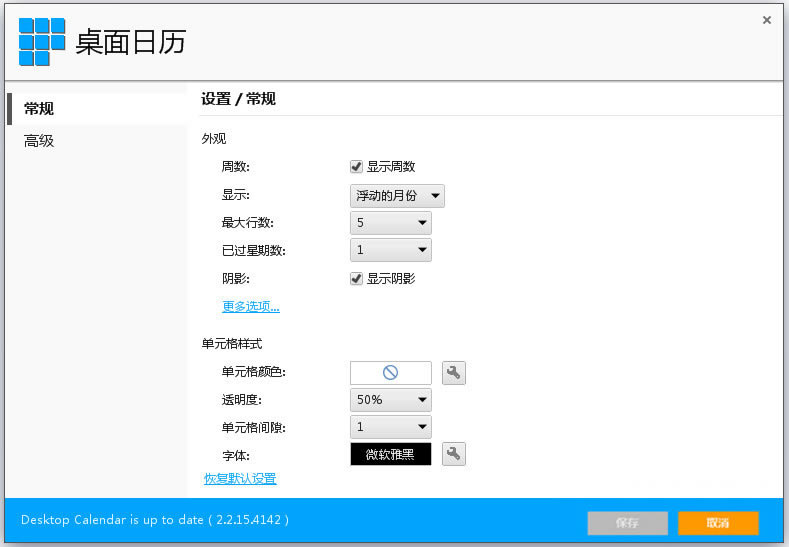Click the 恢复默认设置 link
Viewport: 789px width, 547px height.
click(240, 479)
